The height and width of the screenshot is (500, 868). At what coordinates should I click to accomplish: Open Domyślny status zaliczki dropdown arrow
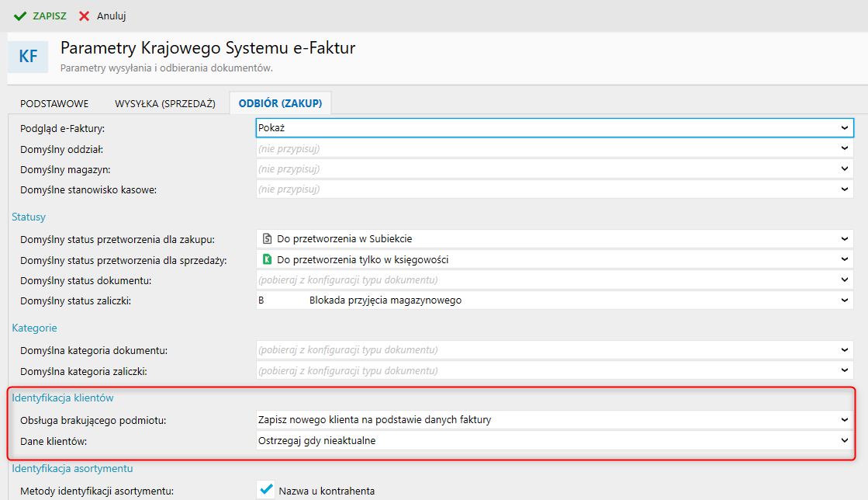pos(844,300)
